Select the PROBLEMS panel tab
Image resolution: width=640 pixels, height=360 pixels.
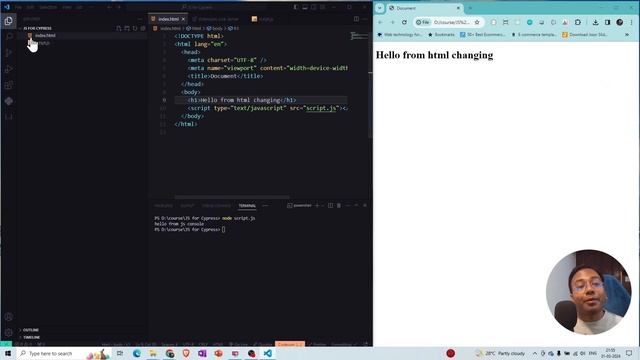pos(164,206)
